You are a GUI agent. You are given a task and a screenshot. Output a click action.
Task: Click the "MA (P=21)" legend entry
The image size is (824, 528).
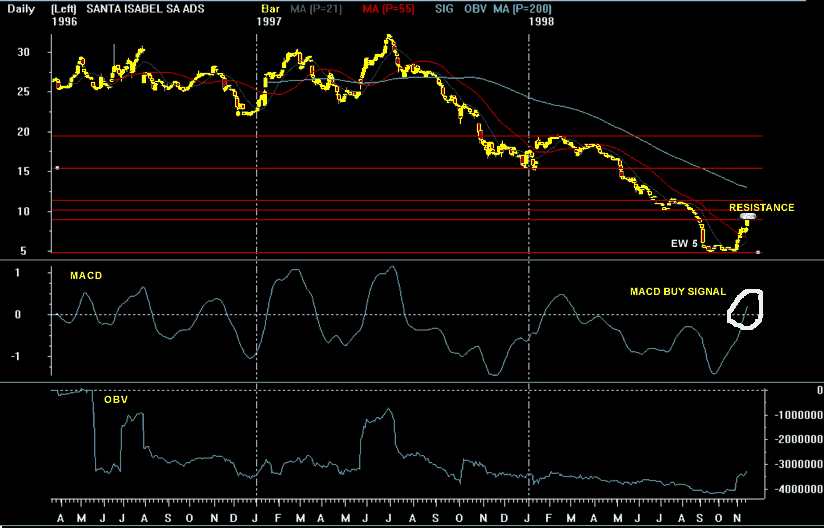point(316,9)
